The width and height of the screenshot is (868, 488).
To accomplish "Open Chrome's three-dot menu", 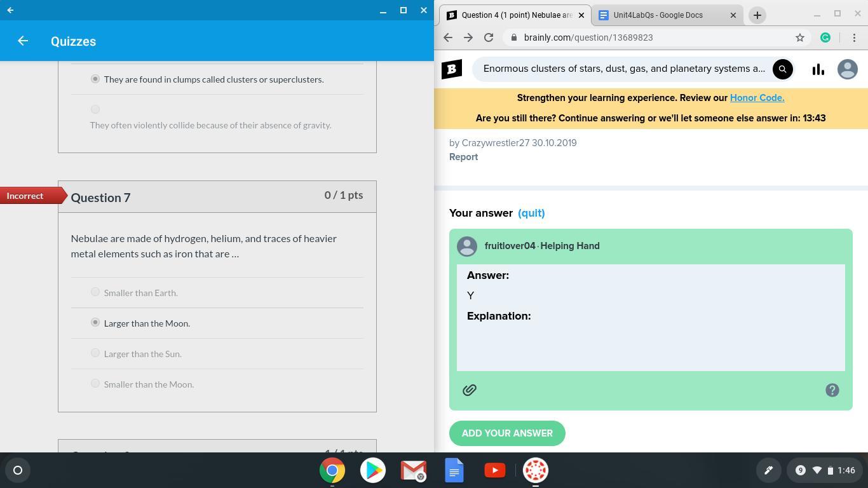I will [855, 37].
